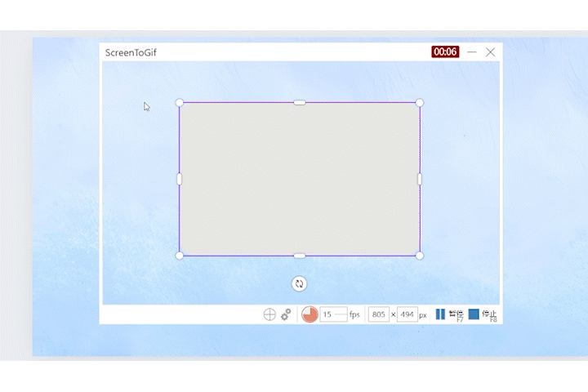
Task: Click the top-left corner resize handle
Action: [180, 103]
